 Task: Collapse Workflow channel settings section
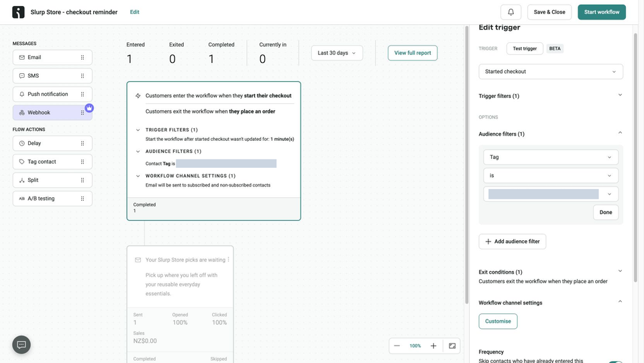[551, 303]
